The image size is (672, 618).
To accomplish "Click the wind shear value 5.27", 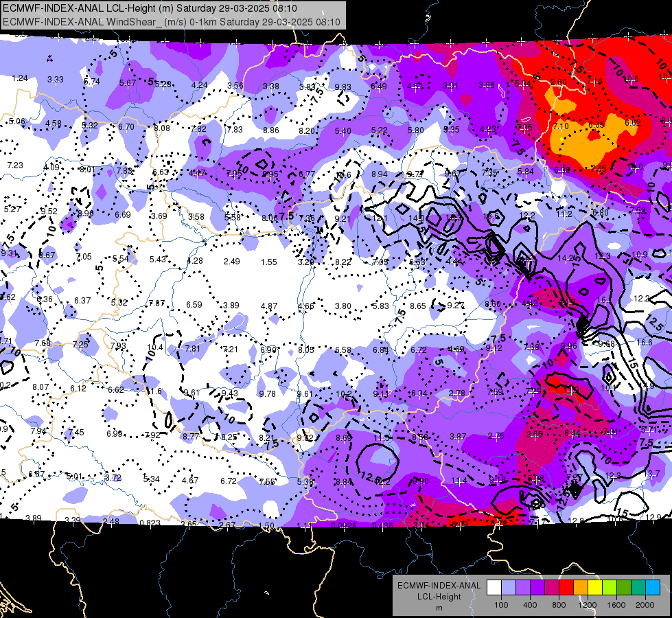I will [12, 209].
